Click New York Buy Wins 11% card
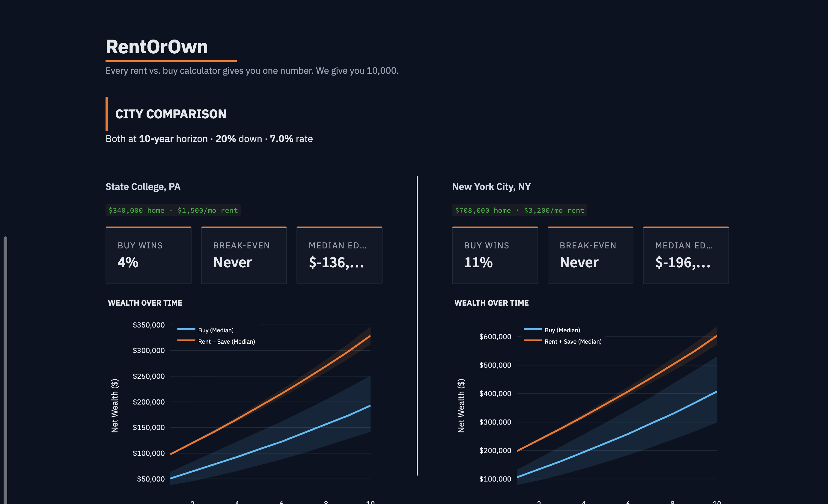 tap(495, 255)
